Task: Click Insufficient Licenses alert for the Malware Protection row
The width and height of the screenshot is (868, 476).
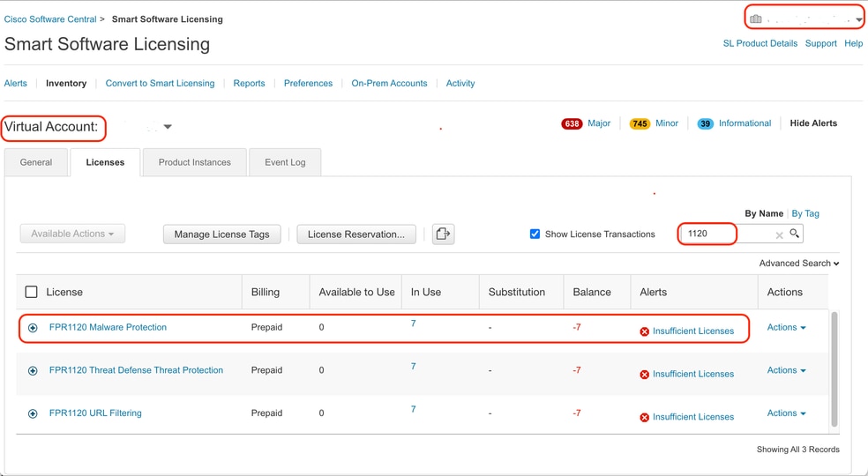Action: pos(693,331)
